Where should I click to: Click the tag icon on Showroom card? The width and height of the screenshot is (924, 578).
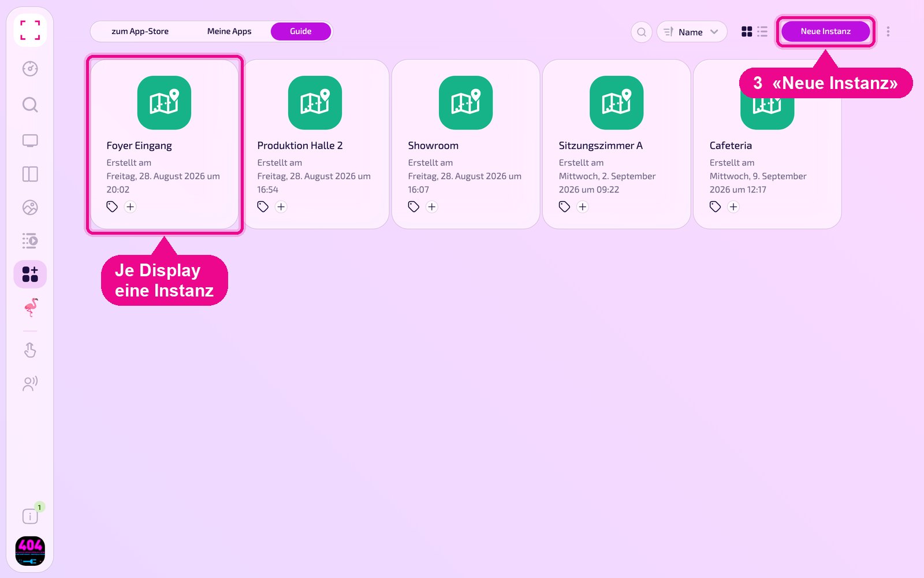413,206
